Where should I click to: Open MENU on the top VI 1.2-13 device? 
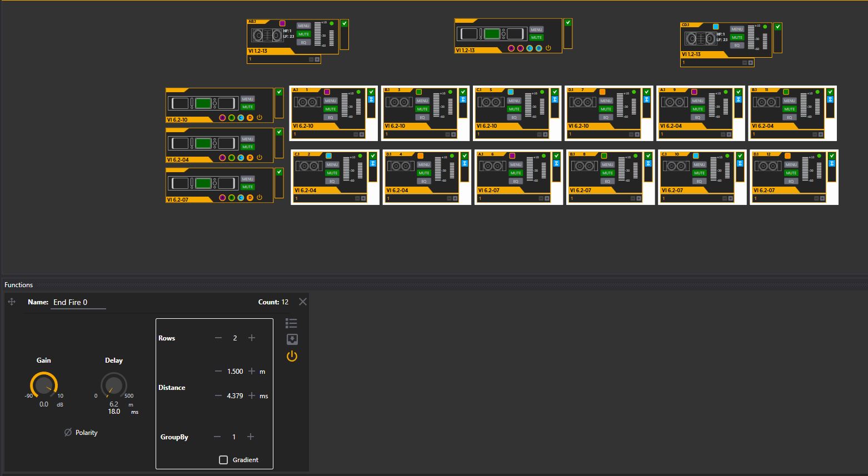[x=303, y=25]
